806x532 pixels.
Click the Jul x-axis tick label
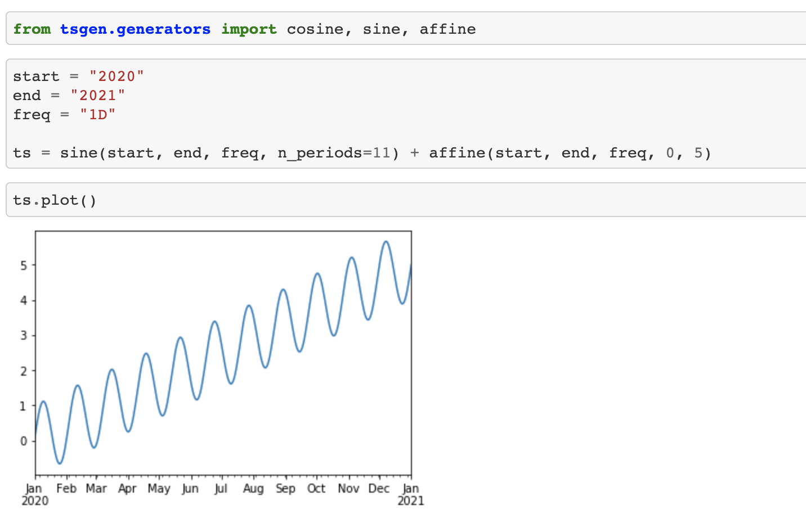click(x=221, y=489)
